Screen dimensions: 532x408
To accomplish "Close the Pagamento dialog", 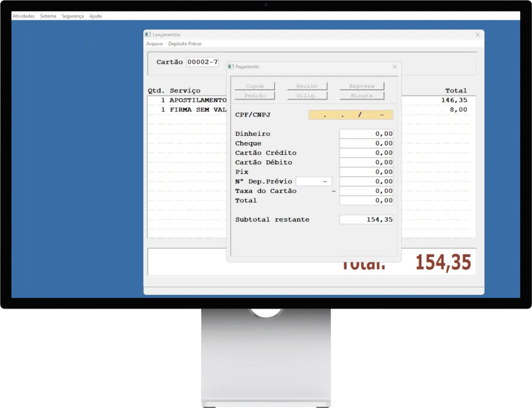I will pyautogui.click(x=394, y=67).
